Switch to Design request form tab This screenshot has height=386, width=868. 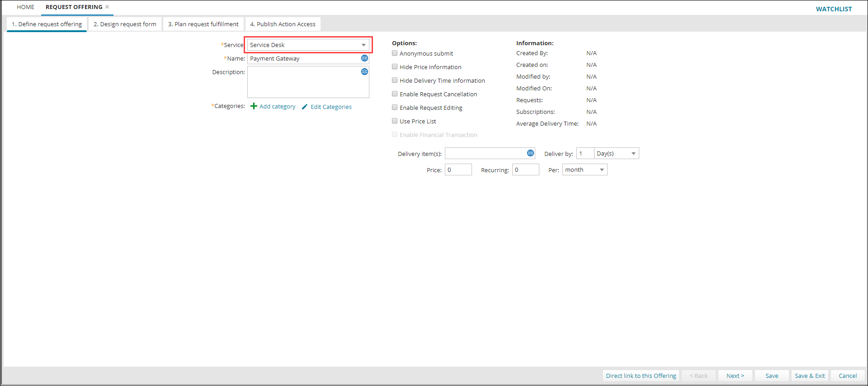click(125, 24)
